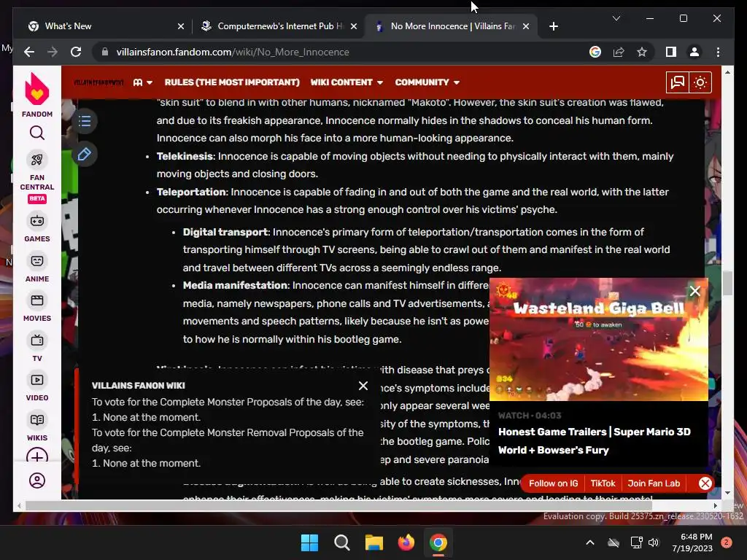Open Fan Central beta section
Viewport: 747px width, 560px height.
pyautogui.click(x=36, y=178)
